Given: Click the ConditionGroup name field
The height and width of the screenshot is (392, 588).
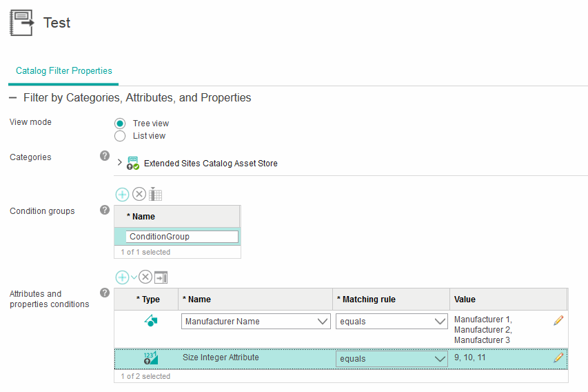Looking at the screenshot, I should tap(183, 237).
